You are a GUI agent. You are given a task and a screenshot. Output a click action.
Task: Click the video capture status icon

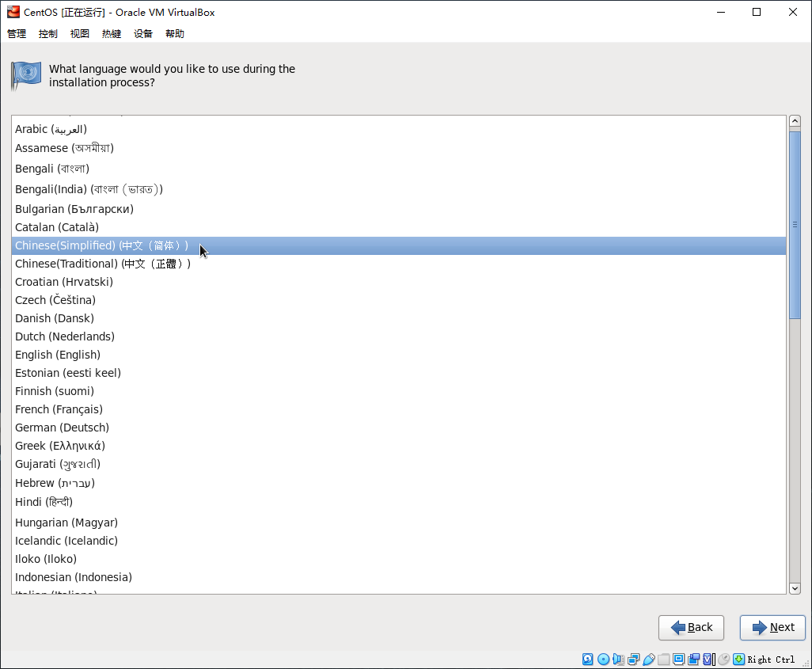pyautogui.click(x=693, y=659)
